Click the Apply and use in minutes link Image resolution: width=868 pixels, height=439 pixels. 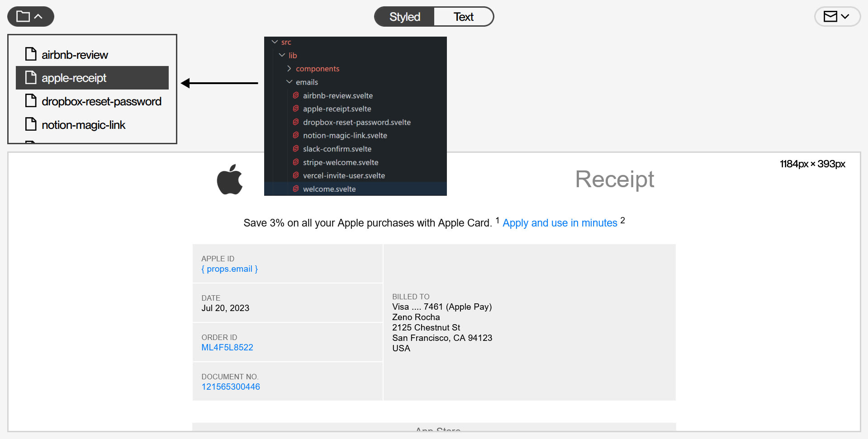point(560,222)
